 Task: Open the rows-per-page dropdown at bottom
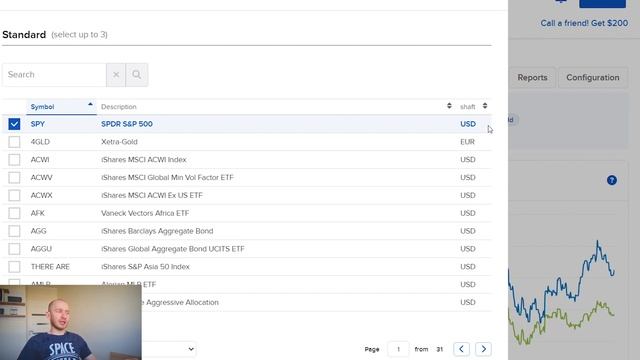click(x=169, y=349)
